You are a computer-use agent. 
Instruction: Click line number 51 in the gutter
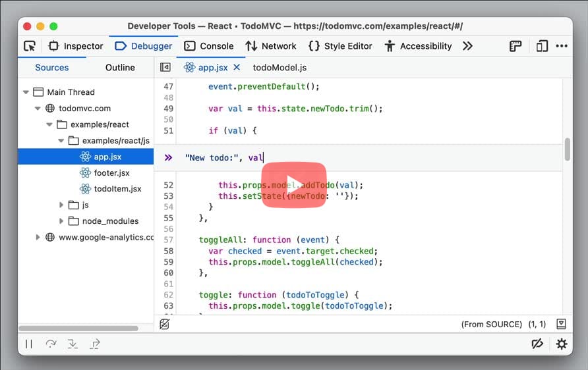point(168,131)
